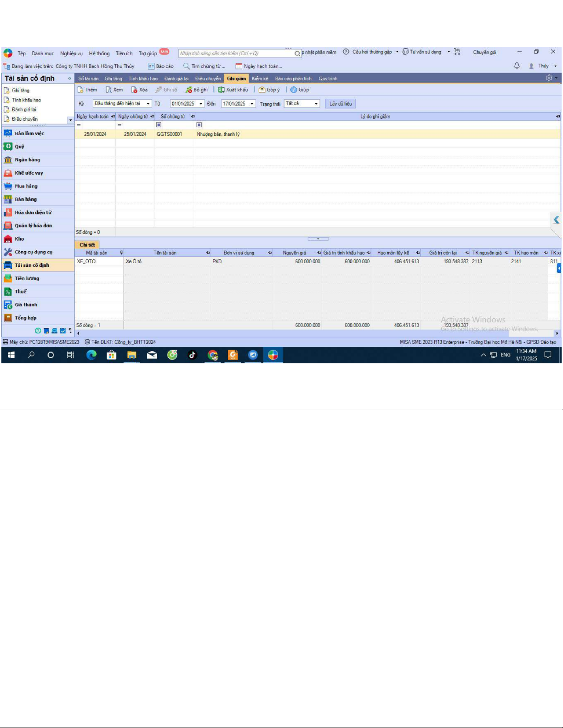Viewport: 563px width, 728px height.
Task: Click the Thêm (Add) toolbar icon
Action: click(80, 90)
